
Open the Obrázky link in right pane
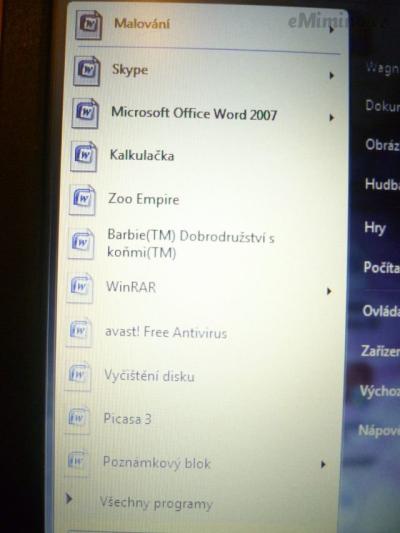382,145
